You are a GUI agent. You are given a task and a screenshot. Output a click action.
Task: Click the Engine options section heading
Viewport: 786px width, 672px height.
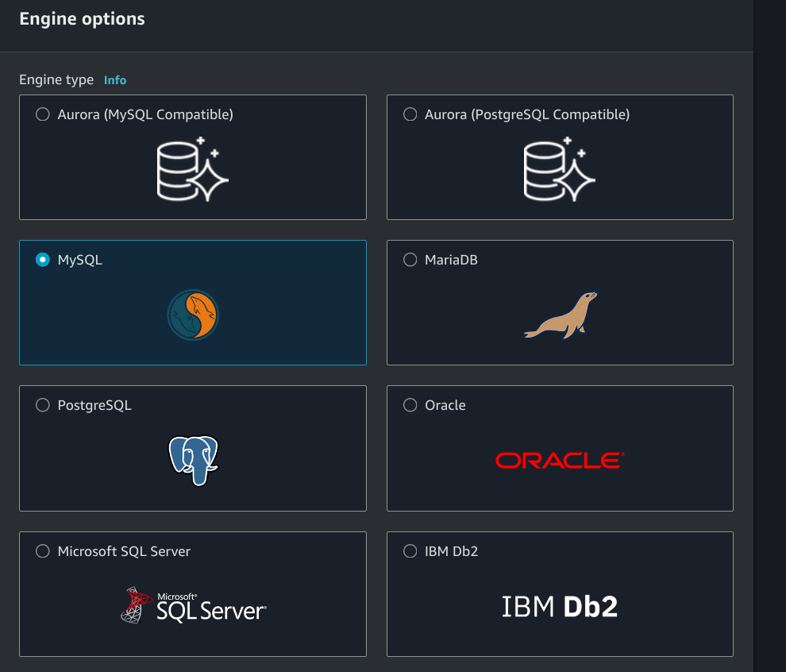82,19
